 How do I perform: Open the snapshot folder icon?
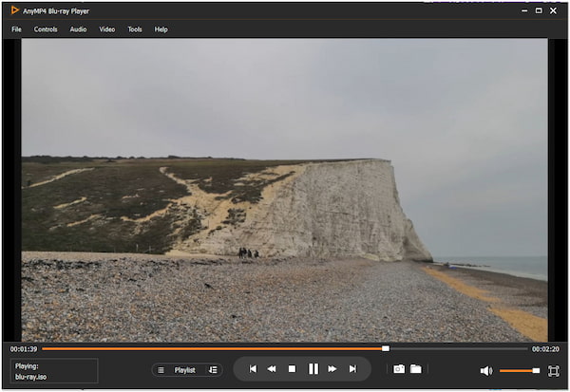[415, 369]
